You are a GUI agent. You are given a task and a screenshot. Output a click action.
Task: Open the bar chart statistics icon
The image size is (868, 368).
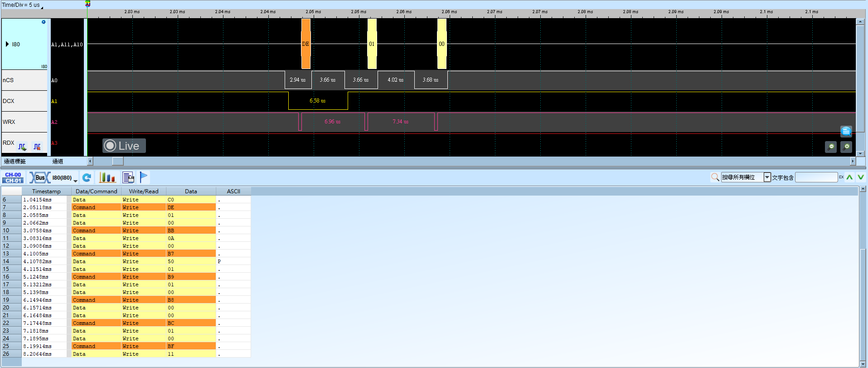tap(107, 177)
